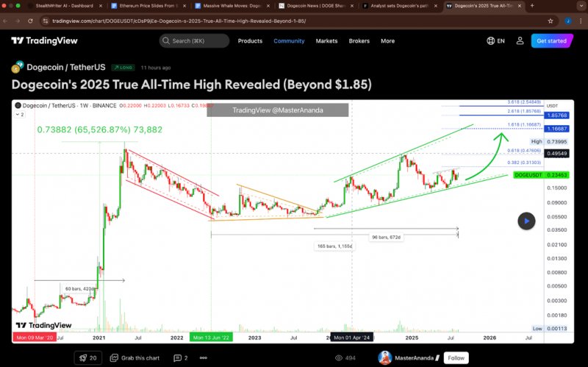
Task: Click the 0.49549 crosshair price label
Action: point(557,154)
